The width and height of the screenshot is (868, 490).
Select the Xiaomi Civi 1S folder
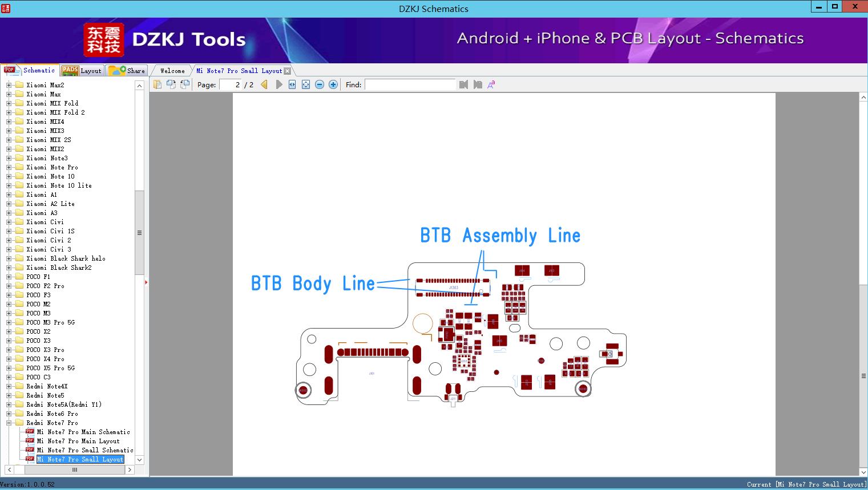(x=50, y=231)
